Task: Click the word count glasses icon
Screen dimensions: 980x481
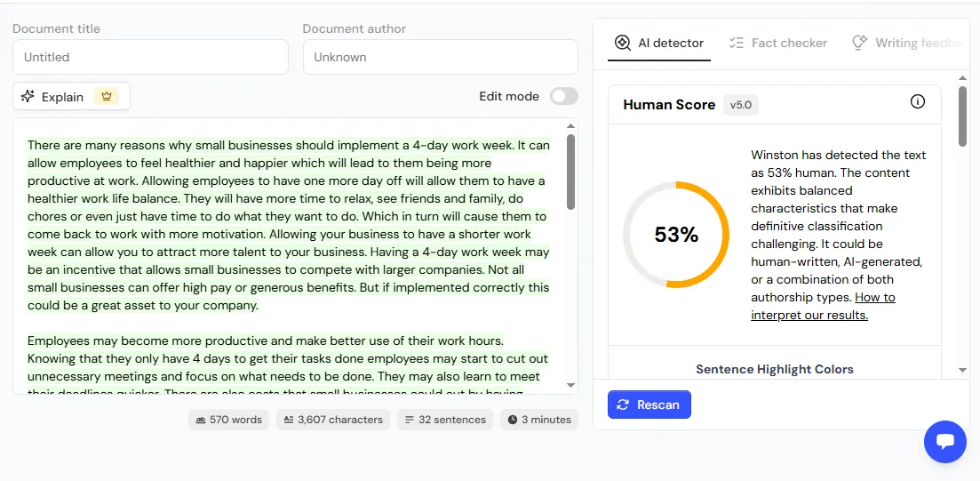Action: pos(201,420)
